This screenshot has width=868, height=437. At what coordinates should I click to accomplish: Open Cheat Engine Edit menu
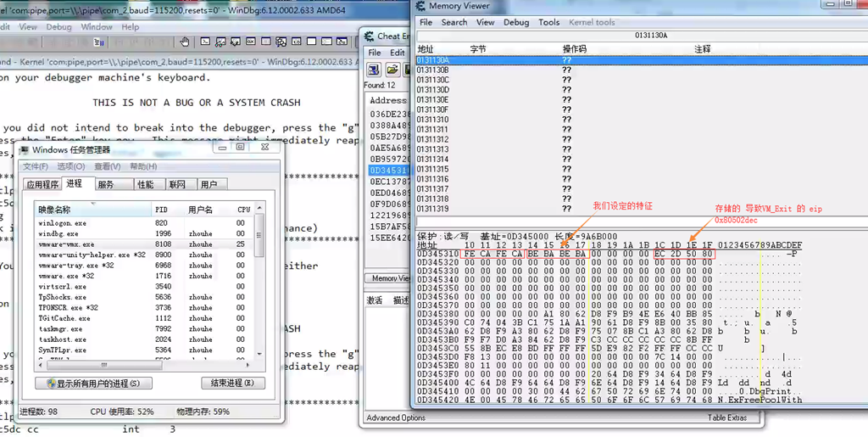click(x=397, y=53)
